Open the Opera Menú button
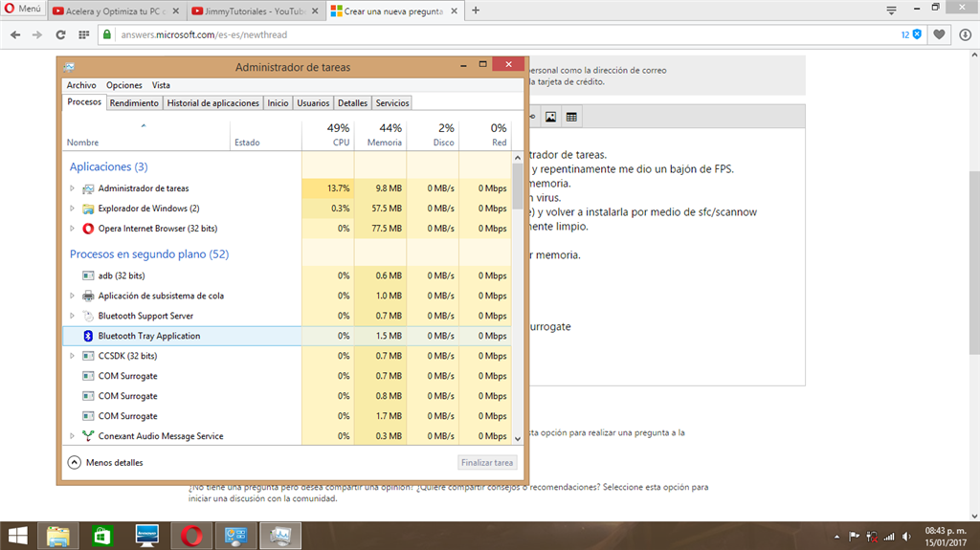Screen dimensions: 980x550 pos(23,9)
